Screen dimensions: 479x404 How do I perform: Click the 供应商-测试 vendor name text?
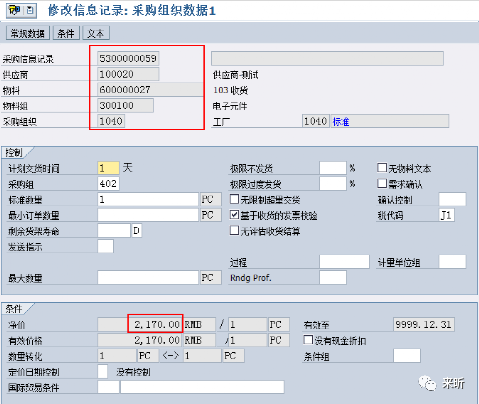pos(236,75)
